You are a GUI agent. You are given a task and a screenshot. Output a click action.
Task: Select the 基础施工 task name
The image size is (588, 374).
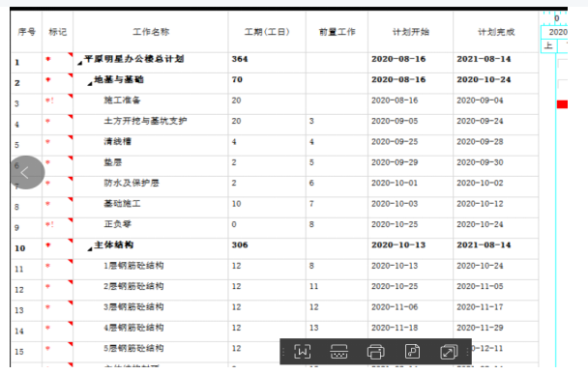click(x=122, y=204)
